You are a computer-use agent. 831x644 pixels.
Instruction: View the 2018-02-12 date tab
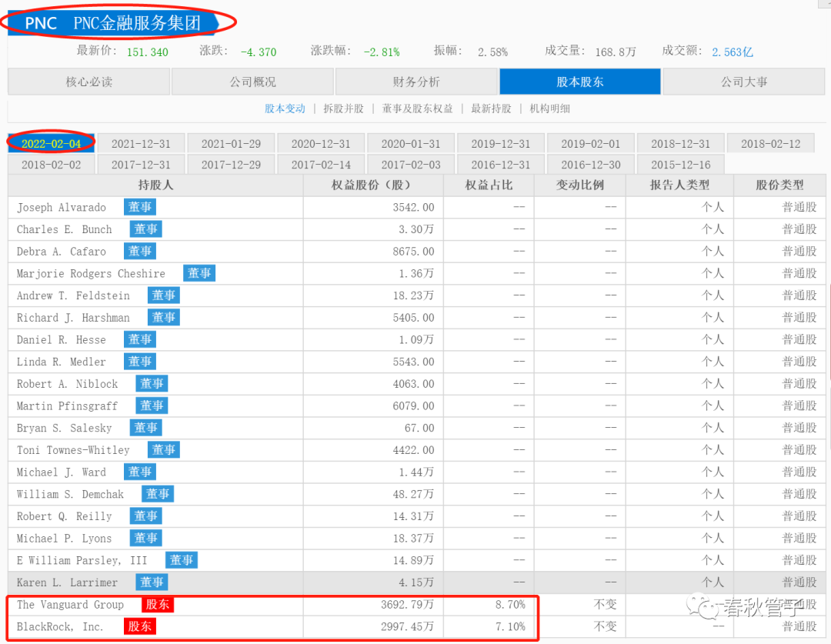[770, 143]
